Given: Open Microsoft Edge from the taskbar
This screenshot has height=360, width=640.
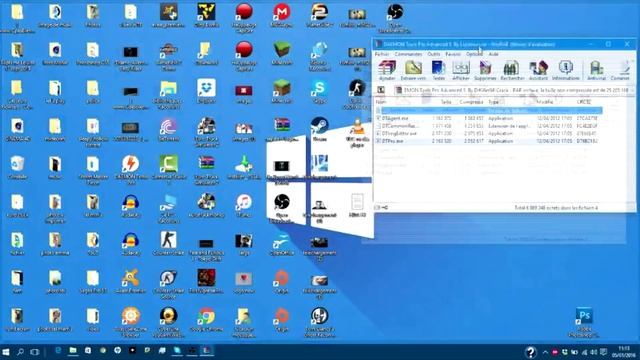Looking at the screenshot, I should (58, 351).
